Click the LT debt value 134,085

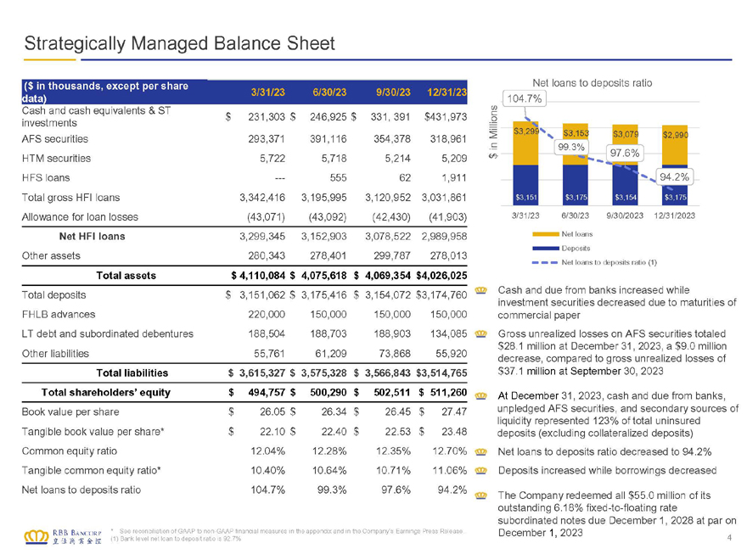coord(448,333)
